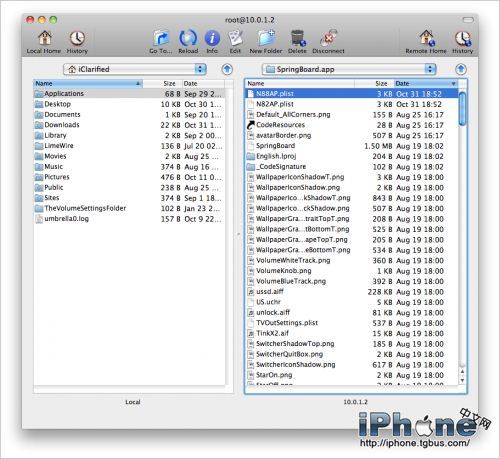Select WallpaperIconShadowT.png file
Image resolution: width=500 pixels, height=459 pixels.
[x=352, y=177]
